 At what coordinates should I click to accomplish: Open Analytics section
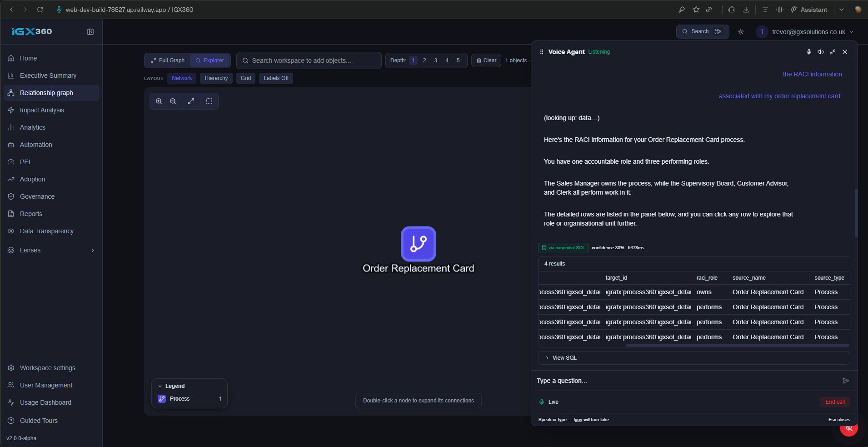click(x=51, y=127)
